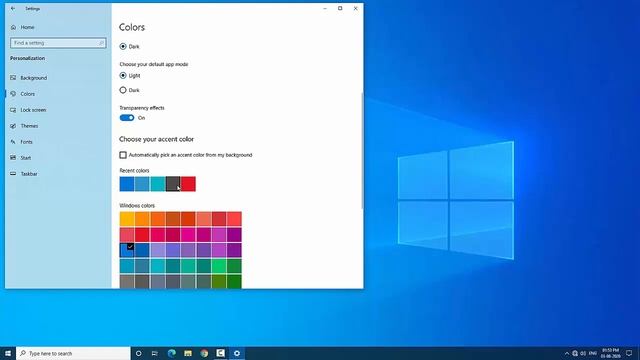Open the Camtasia taskbar icon
This screenshot has width=640, height=360.
tap(220, 353)
